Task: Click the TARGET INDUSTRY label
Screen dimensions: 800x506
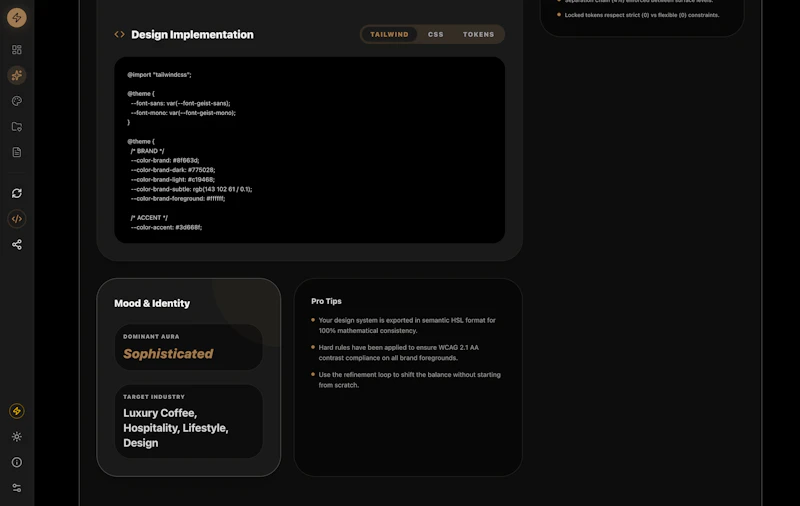Action: (154, 397)
